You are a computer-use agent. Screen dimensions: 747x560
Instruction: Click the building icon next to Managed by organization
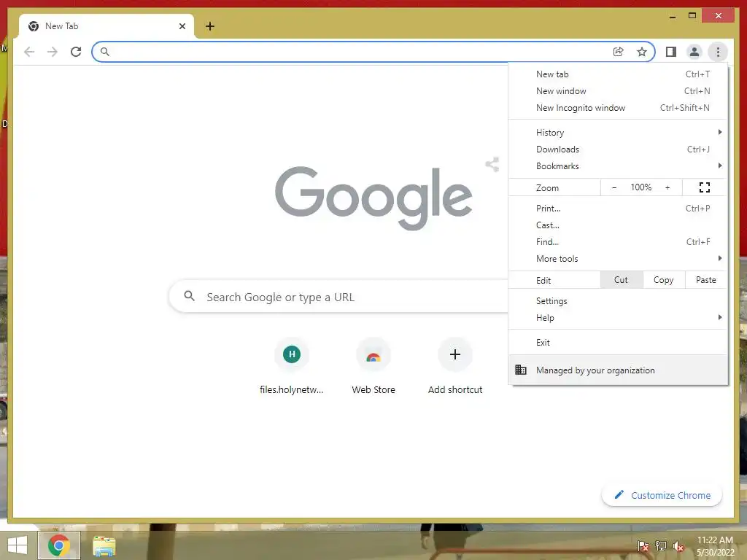click(521, 370)
